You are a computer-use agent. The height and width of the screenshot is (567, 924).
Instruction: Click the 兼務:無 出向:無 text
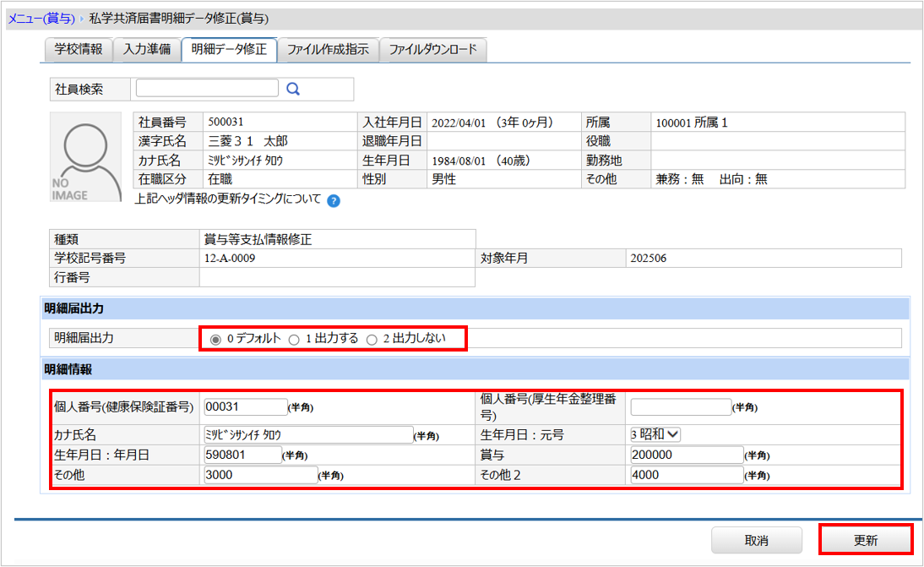[x=711, y=179]
